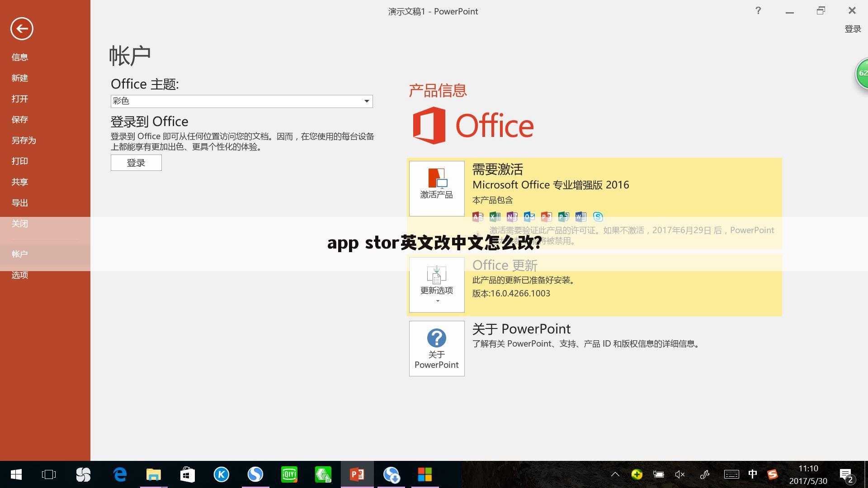Expand the Office 主题 dropdown arrow

click(x=367, y=101)
